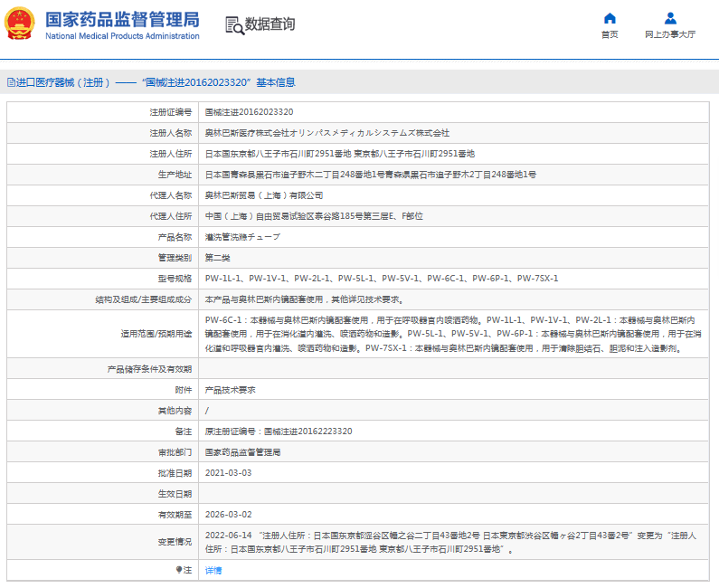Click the 代理人住所 label
This screenshot has width=719, height=588.
point(171,216)
